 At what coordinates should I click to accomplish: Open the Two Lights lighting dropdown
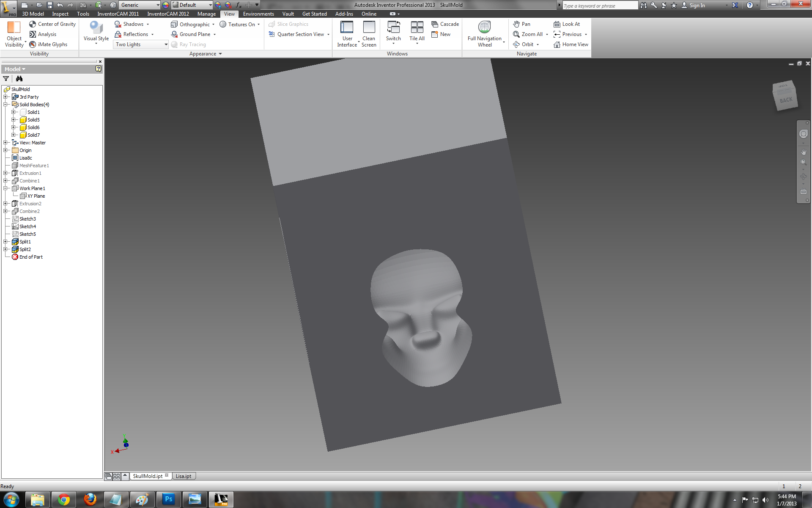click(x=141, y=44)
